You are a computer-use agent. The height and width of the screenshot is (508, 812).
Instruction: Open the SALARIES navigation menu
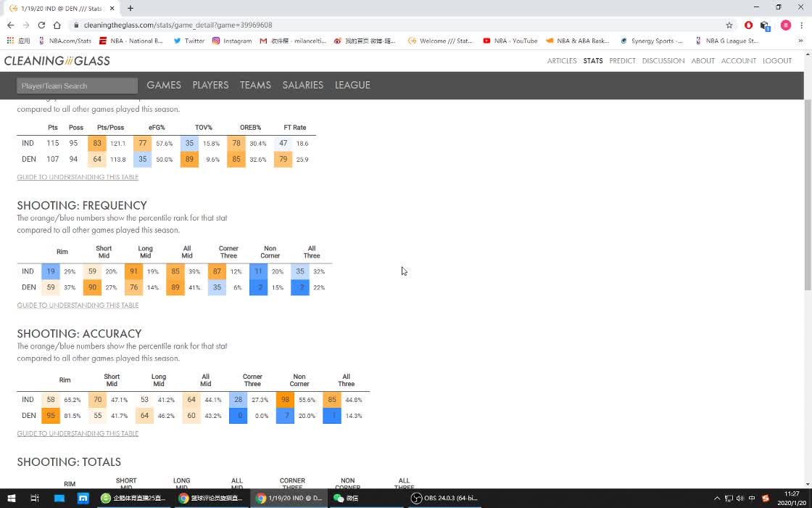click(302, 85)
